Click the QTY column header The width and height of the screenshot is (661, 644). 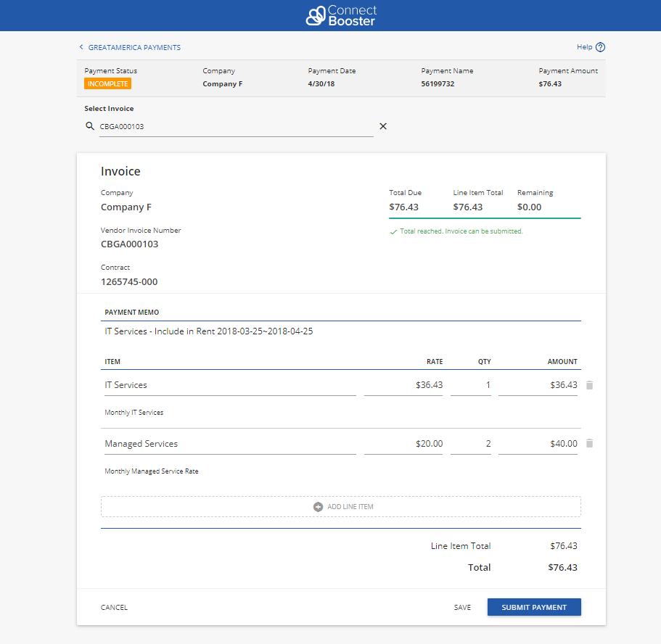pos(485,362)
